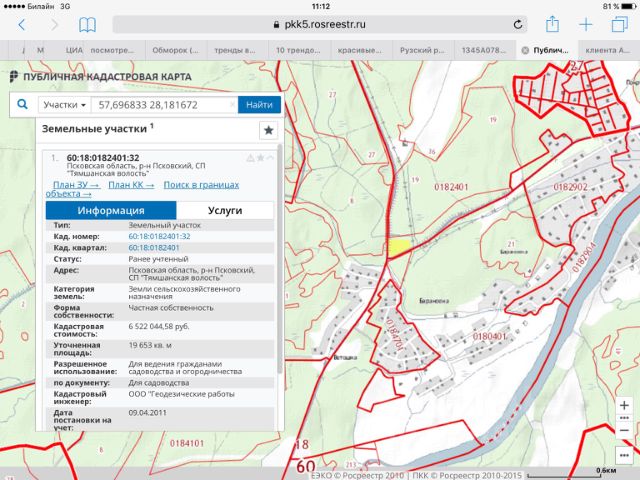Viewport: 640px width, 480px height.
Task: Click the magnifier search icon in map panel
Action: click(22, 104)
